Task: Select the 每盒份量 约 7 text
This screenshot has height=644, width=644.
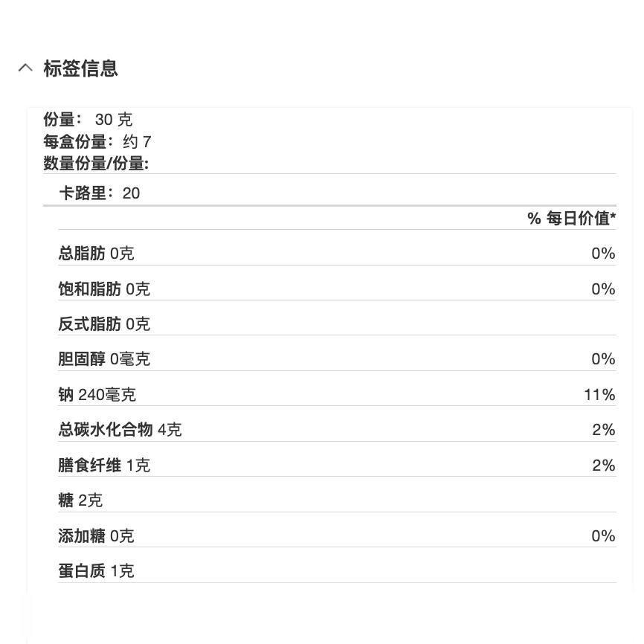Action: tap(97, 141)
